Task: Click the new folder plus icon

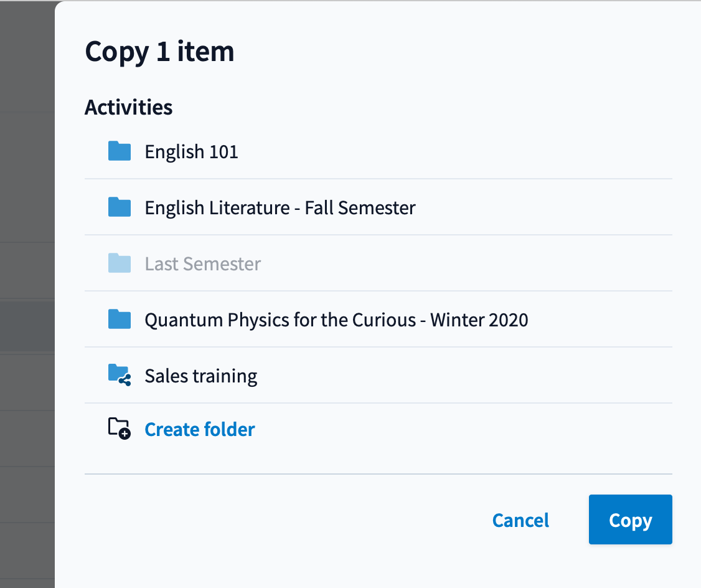Action: 120,429
